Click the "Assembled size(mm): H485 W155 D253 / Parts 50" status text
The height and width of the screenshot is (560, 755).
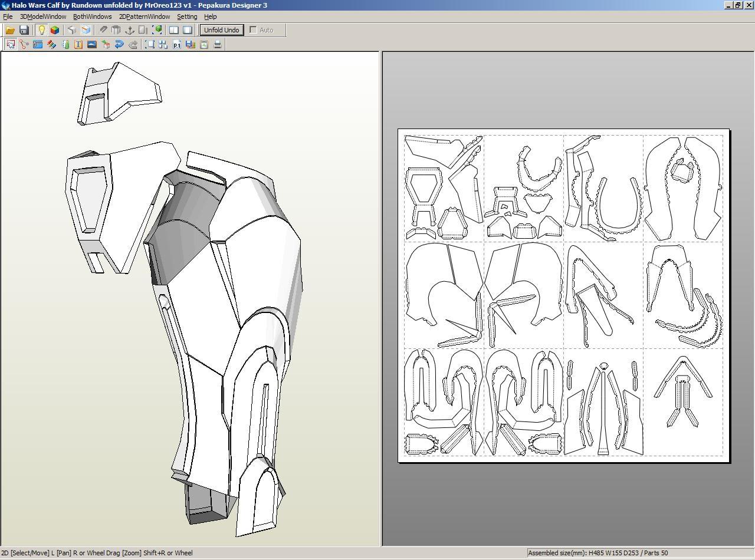click(x=598, y=553)
